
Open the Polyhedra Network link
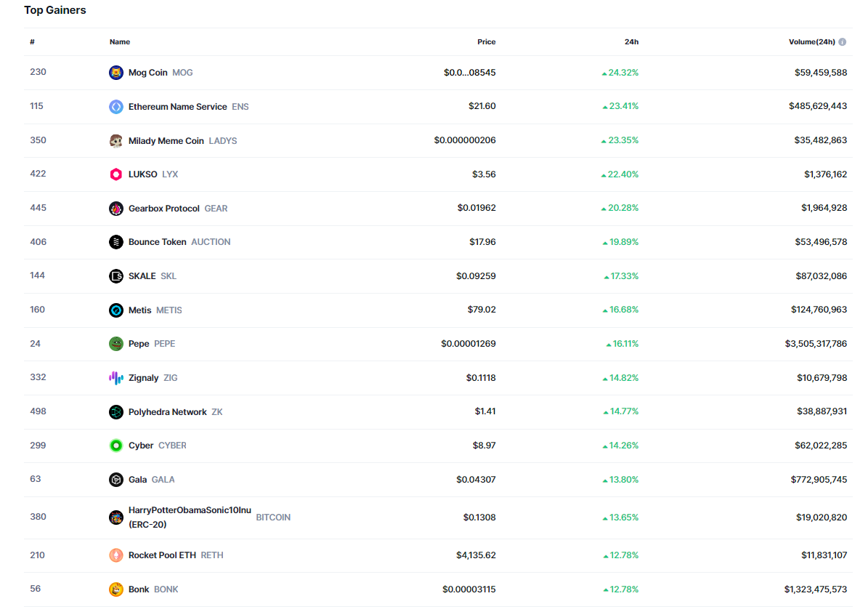pyautogui.click(x=168, y=412)
